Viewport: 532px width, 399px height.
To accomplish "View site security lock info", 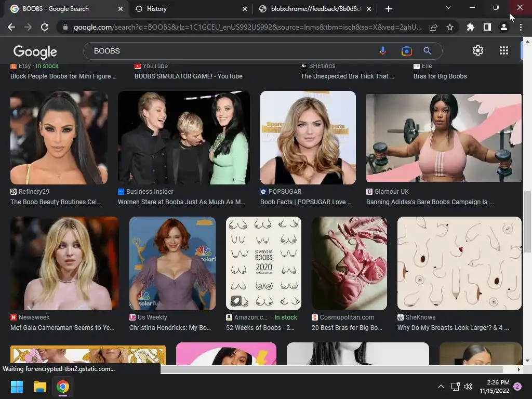I will pos(65,27).
